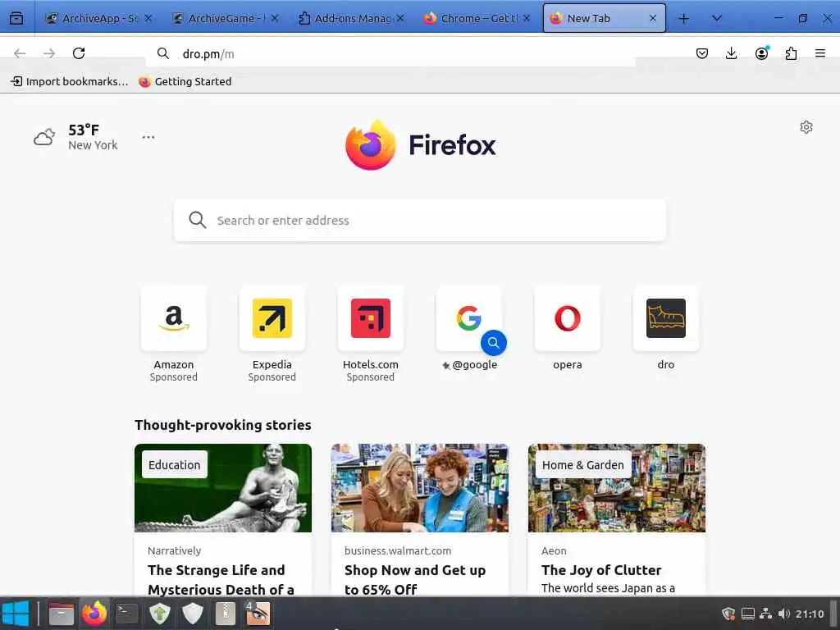Viewport: 840px width, 630px height.
Task: Go forward using the forward arrow
Action: tap(49, 53)
